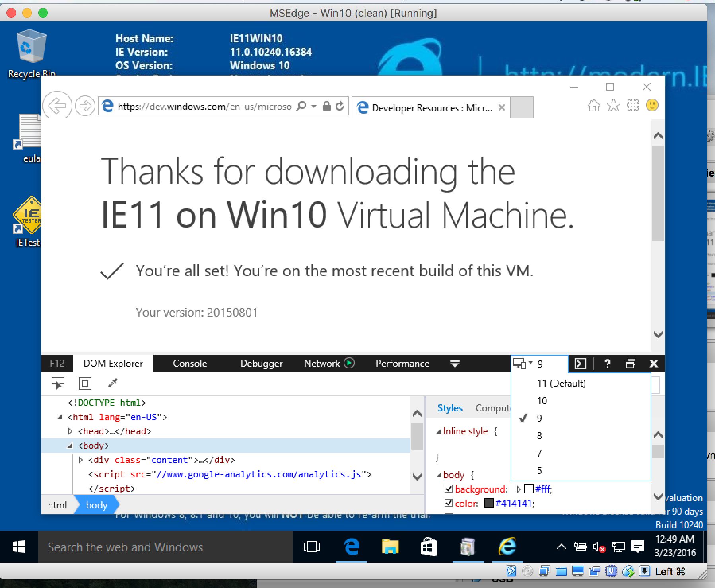Uncheck the color property checkbox
This screenshot has width=715, height=588.
[449, 503]
